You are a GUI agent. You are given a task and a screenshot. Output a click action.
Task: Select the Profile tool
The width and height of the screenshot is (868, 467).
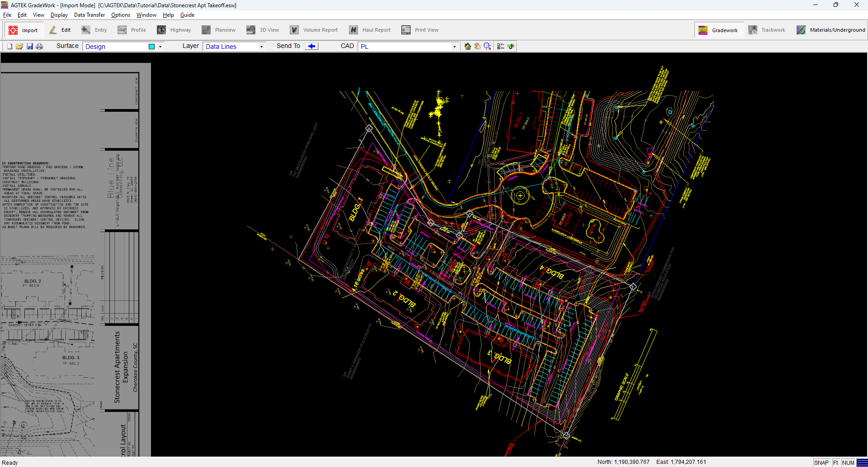tap(132, 29)
